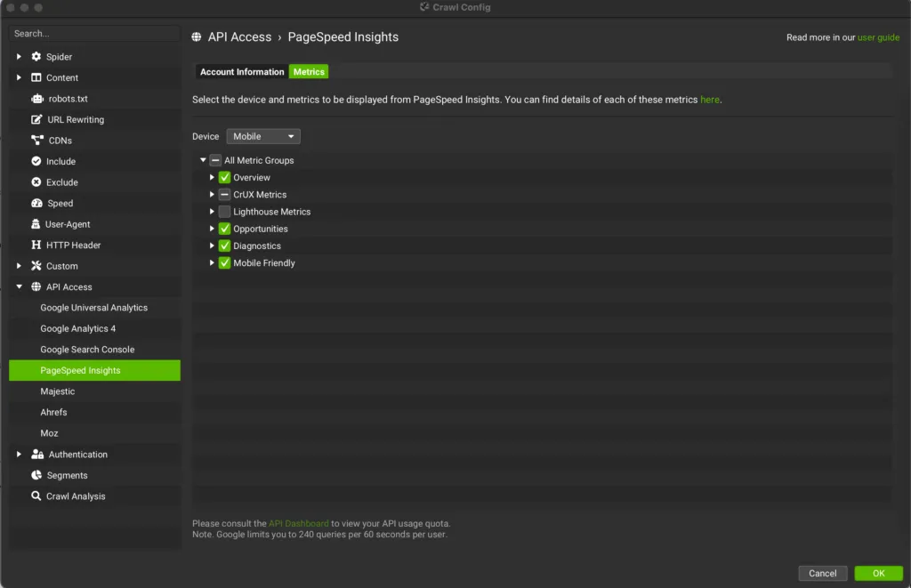Open Google Search Console settings

[94, 350]
